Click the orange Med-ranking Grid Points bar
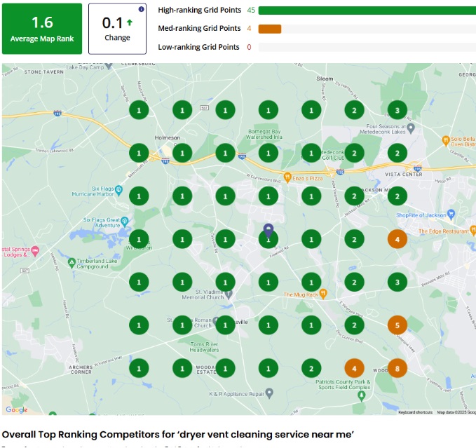476x448 pixels. tap(270, 29)
